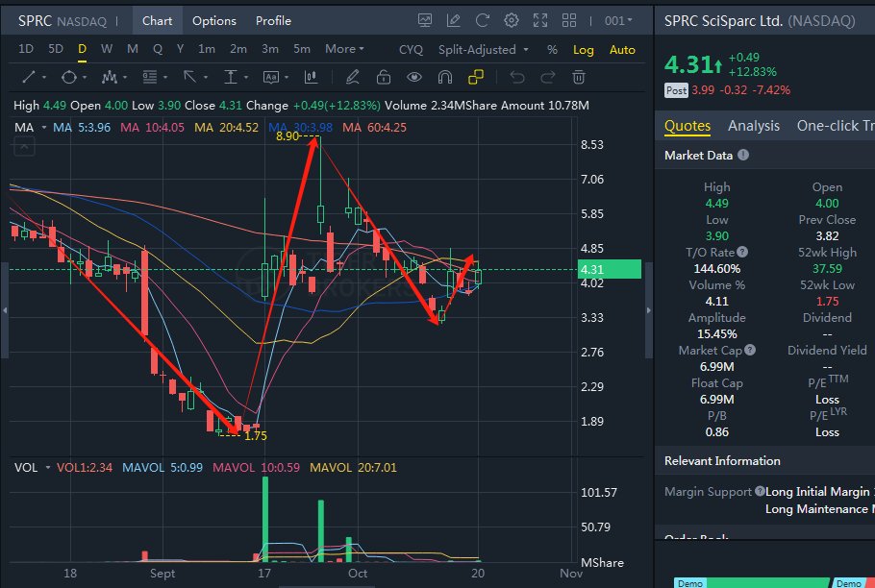This screenshot has height=588, width=875.
Task: Toggle the magnet snap mode
Action: coord(445,77)
